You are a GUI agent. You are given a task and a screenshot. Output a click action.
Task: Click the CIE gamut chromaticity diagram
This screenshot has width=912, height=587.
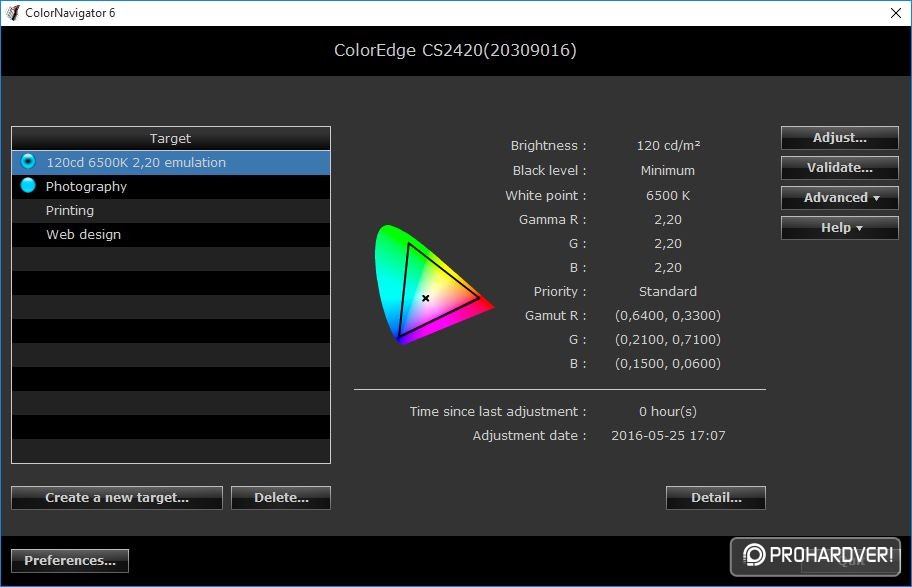tap(433, 284)
